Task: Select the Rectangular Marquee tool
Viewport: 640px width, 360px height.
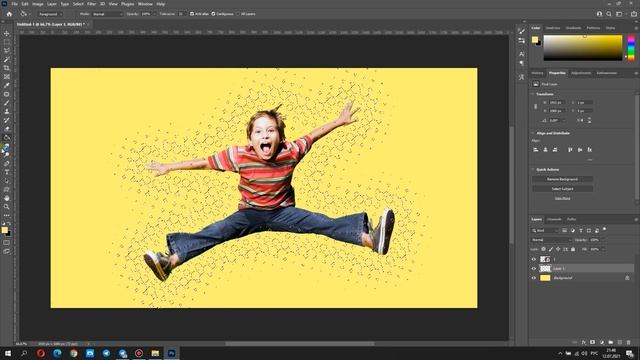Action: [7, 42]
